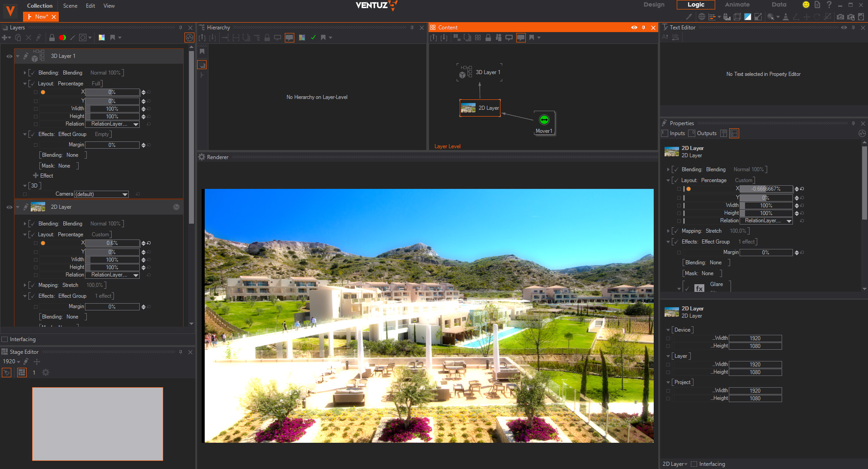
Task: Click the lock icon in Layers toolbar
Action: [x=52, y=38]
